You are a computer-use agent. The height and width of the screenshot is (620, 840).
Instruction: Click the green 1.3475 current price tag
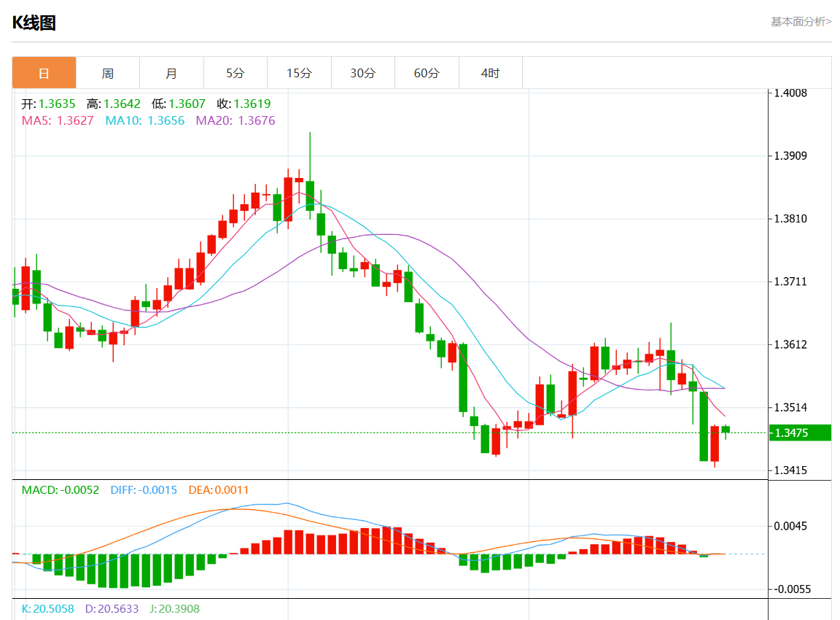tap(801, 433)
